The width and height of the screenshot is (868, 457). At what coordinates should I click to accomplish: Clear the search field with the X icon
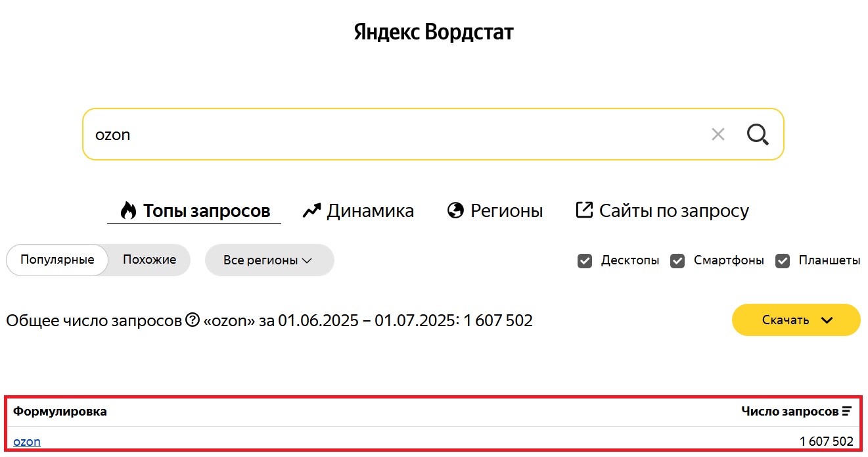point(718,135)
